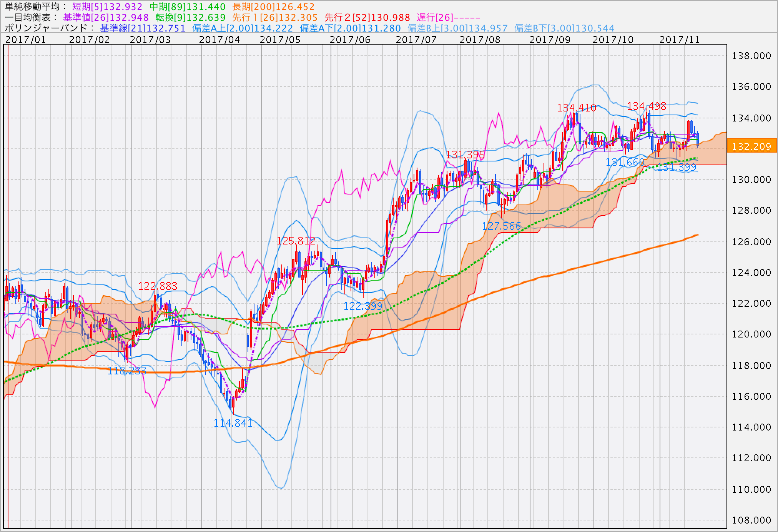Click the mid-term SMA value 中期[89]131.440
Screen dimensions: 778x532
point(188,7)
